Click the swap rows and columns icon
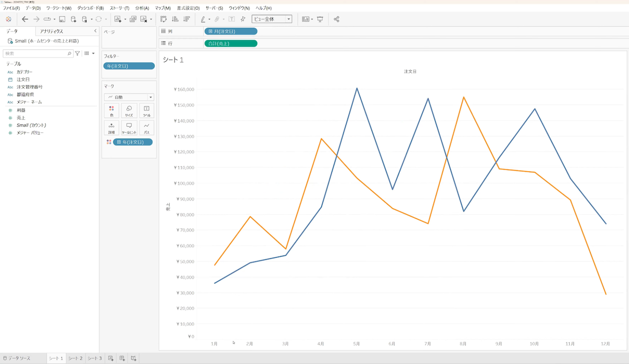This screenshot has height=364, width=629. tap(164, 19)
